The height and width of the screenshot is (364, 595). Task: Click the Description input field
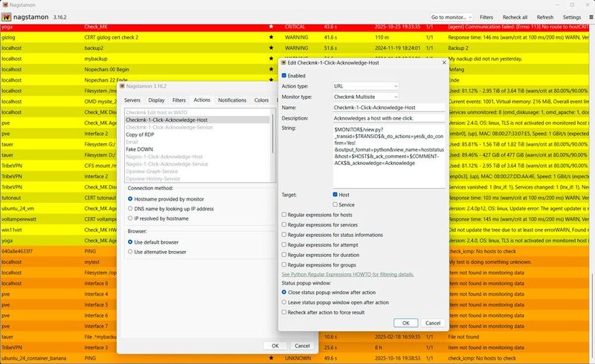389,118
